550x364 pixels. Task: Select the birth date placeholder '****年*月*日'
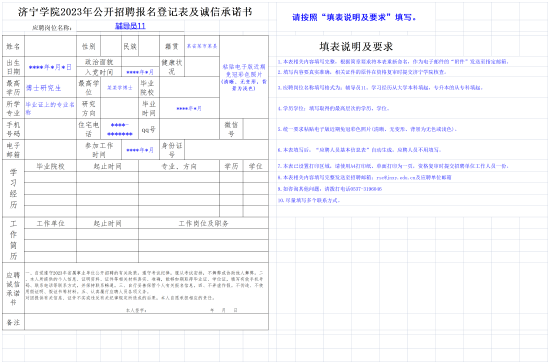tap(50, 67)
